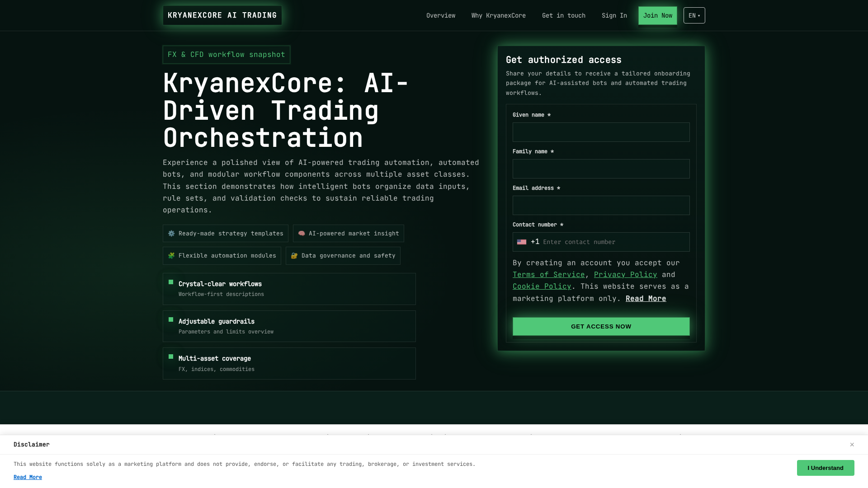Open Get in touch nav link
The height and width of the screenshot is (488, 868).
[563, 15]
